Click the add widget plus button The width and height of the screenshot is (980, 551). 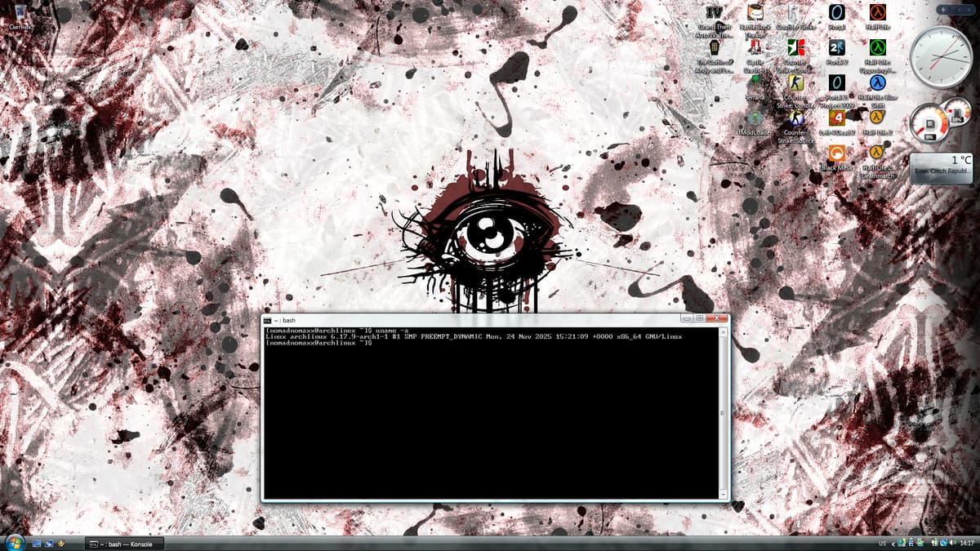[943, 9]
